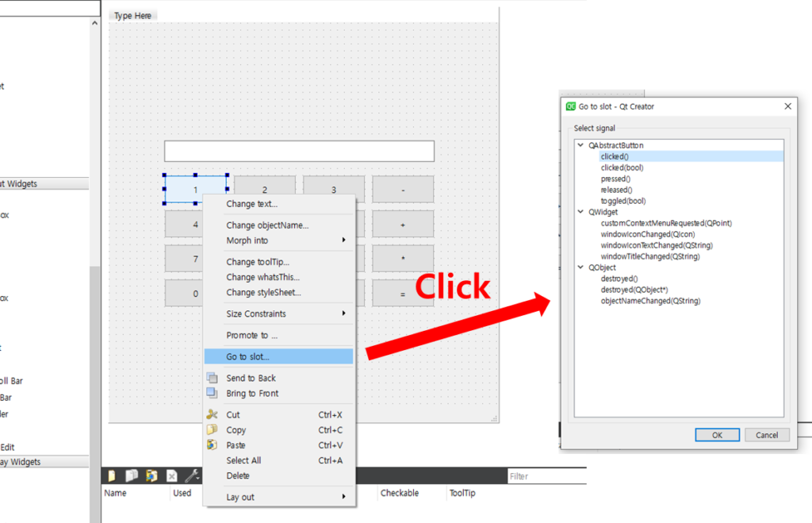Image resolution: width=812 pixels, height=523 pixels.
Task: Click the New action icon in Action Editor toolbar
Action: coord(112,476)
